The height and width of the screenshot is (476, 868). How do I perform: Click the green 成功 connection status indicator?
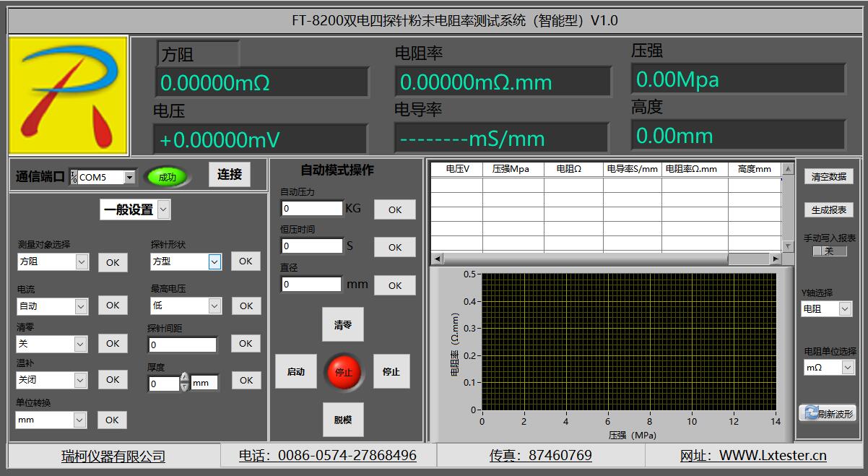(166, 177)
